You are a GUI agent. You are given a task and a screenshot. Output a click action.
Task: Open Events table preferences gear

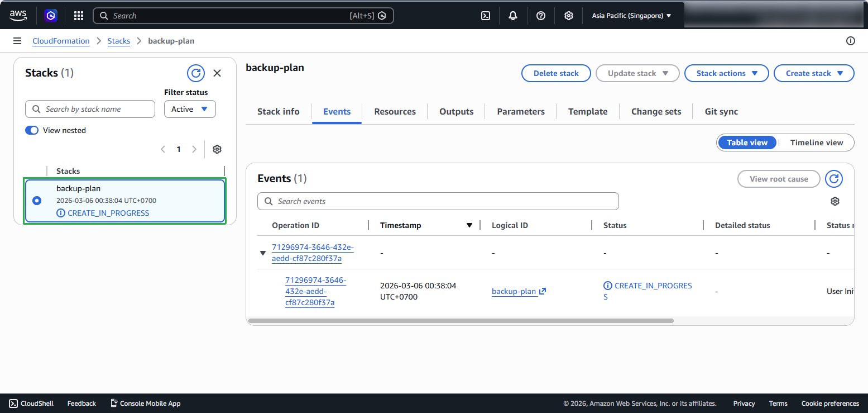pyautogui.click(x=835, y=201)
